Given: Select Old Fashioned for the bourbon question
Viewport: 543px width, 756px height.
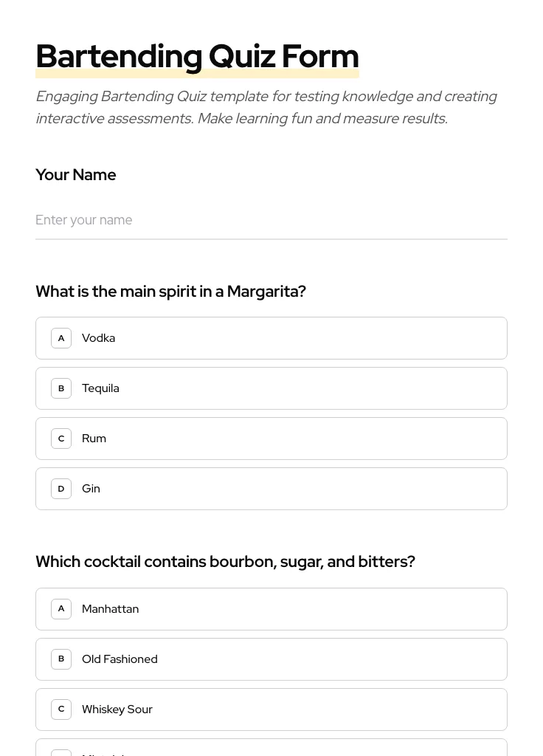Looking at the screenshot, I should [271, 659].
